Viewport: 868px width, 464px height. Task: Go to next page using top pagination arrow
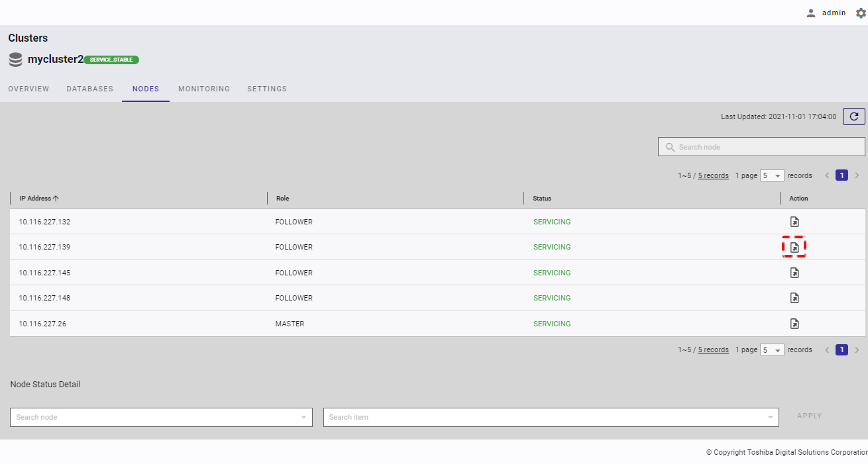click(857, 175)
